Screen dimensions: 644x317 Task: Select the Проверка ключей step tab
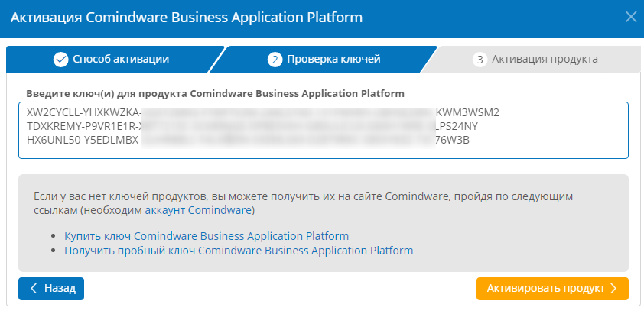click(324, 60)
